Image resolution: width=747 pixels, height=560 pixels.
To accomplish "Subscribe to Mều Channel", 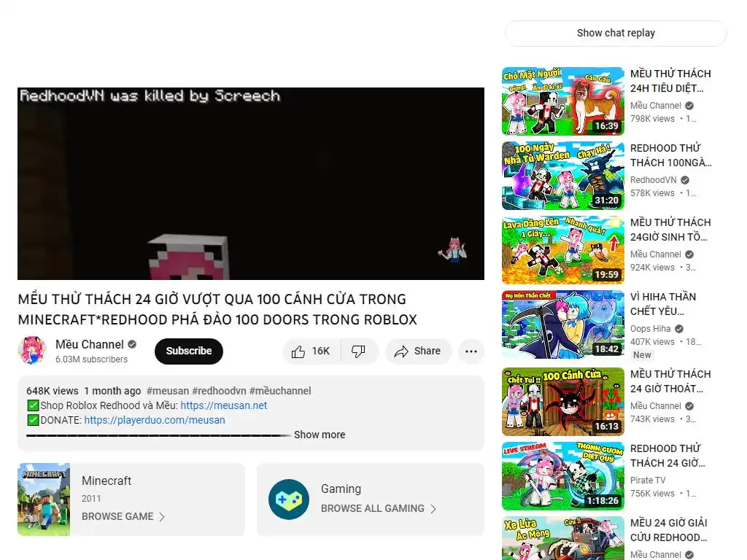I will pos(189,351).
